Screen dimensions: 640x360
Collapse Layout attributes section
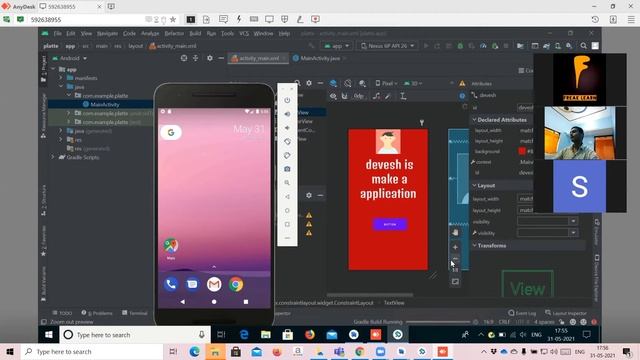(x=475, y=185)
